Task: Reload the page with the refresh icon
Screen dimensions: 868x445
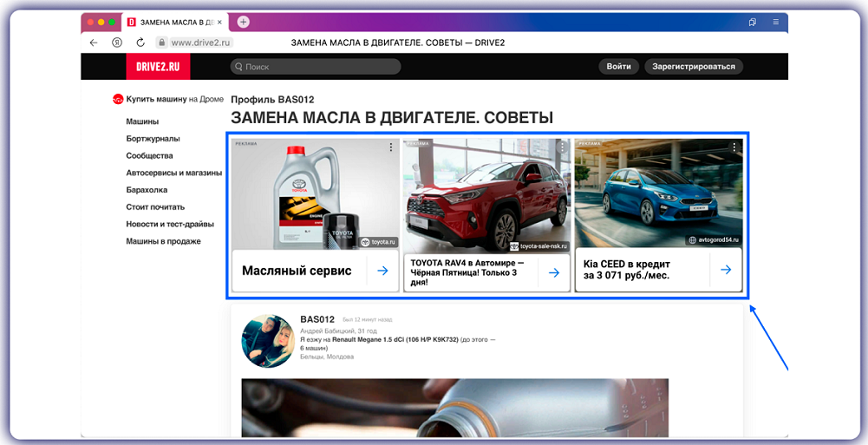Action: (140, 43)
